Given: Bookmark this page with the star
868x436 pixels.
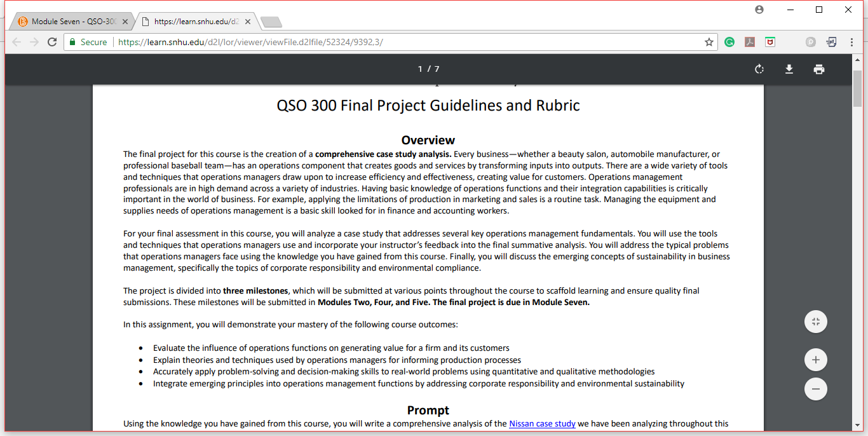Looking at the screenshot, I should coord(709,42).
